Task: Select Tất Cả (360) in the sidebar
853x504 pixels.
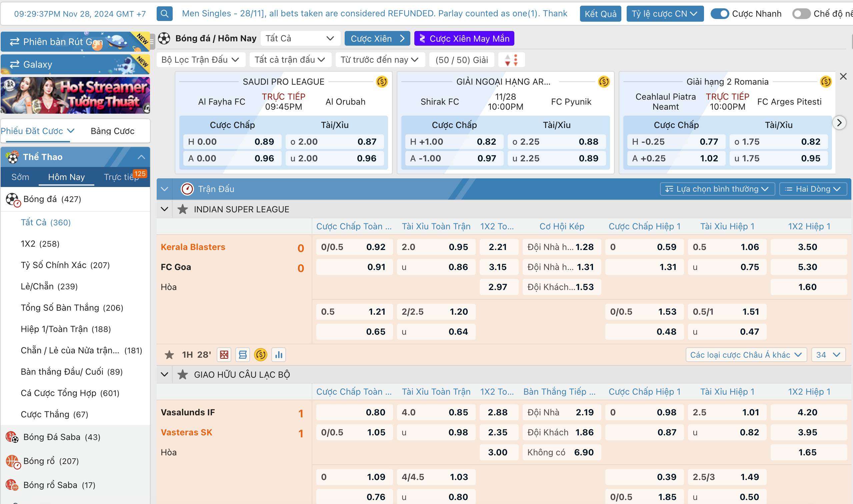Action: click(x=46, y=222)
